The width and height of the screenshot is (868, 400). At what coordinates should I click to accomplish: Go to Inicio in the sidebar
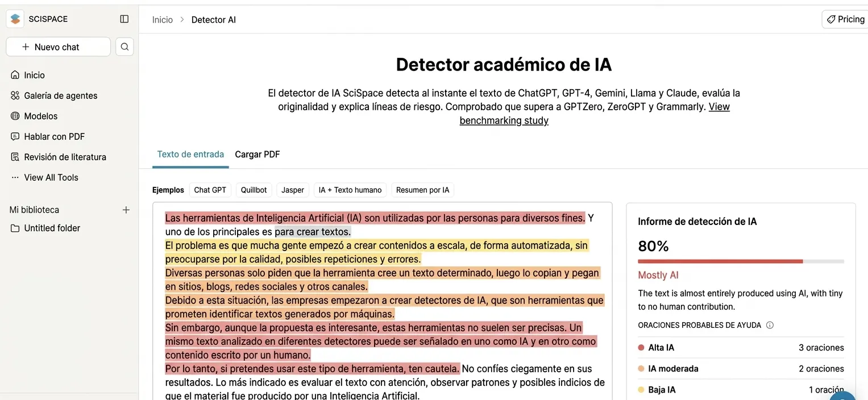click(x=34, y=75)
